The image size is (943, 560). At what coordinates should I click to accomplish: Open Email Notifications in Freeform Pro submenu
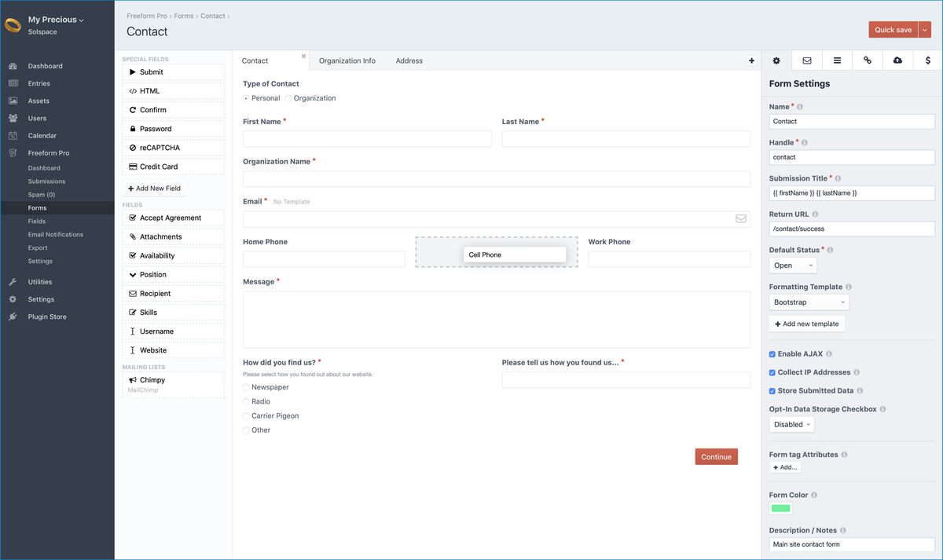(56, 235)
